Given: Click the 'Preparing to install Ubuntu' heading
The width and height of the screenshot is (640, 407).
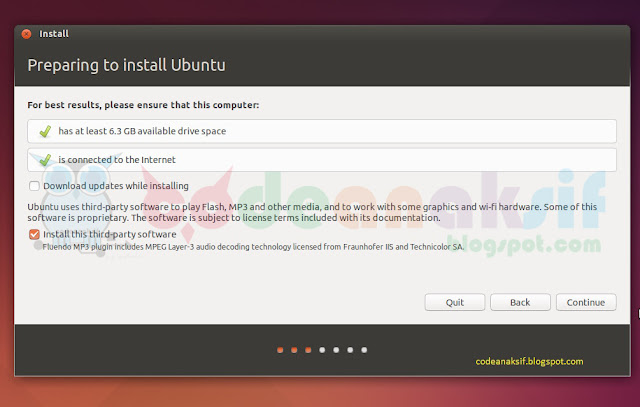Looking at the screenshot, I should pyautogui.click(x=127, y=65).
